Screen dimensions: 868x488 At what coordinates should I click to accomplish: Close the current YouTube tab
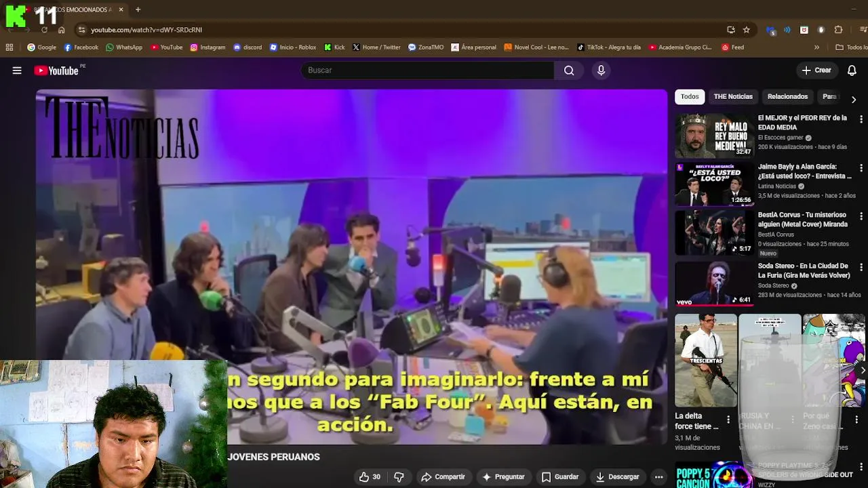121,9
